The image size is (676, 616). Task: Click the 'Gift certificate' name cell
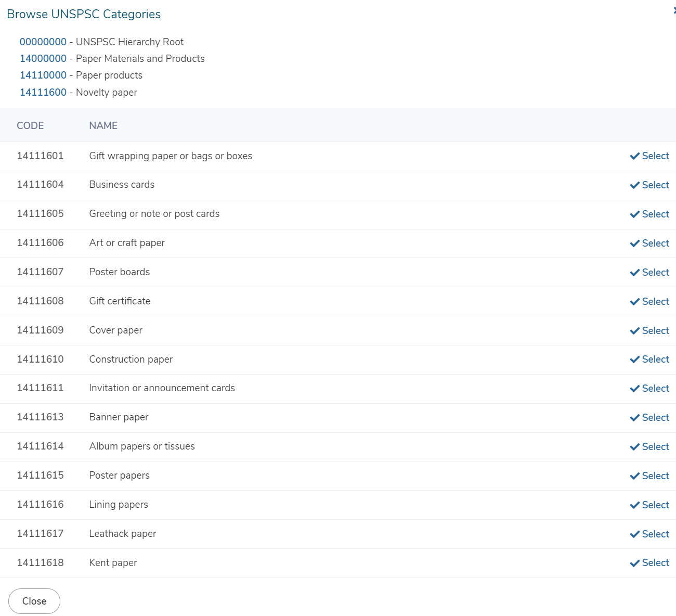pos(120,301)
